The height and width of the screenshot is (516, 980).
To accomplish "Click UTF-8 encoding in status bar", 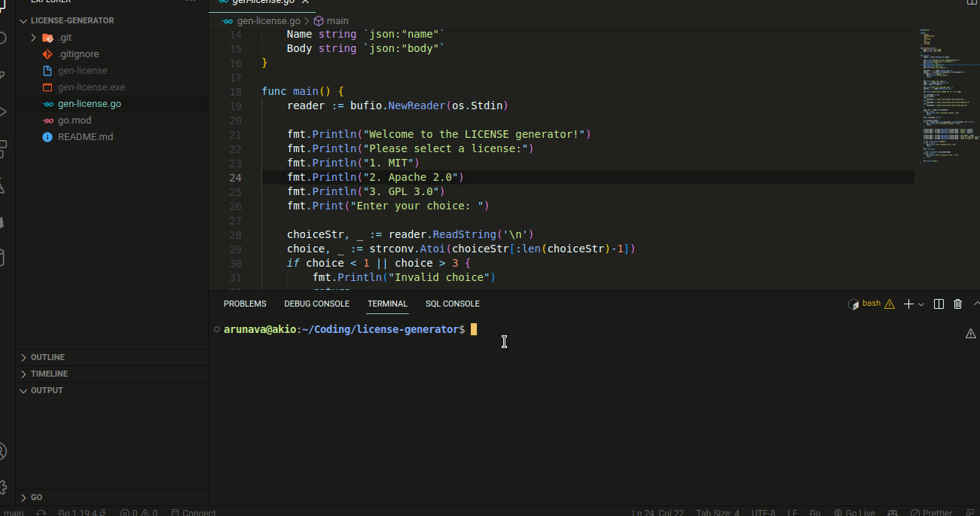I will (x=763, y=512).
